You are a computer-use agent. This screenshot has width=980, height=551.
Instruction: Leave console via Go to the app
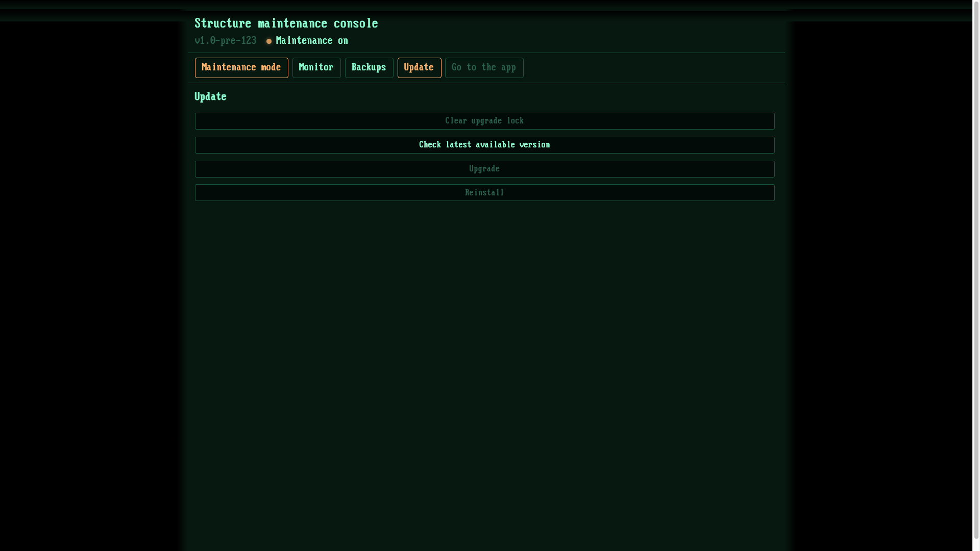pos(483,67)
